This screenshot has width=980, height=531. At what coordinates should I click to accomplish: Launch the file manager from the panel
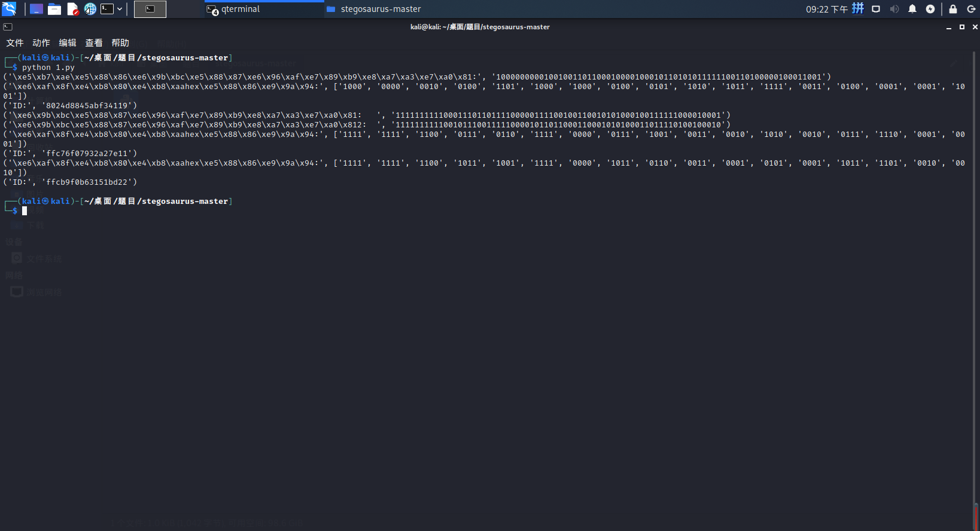point(54,9)
